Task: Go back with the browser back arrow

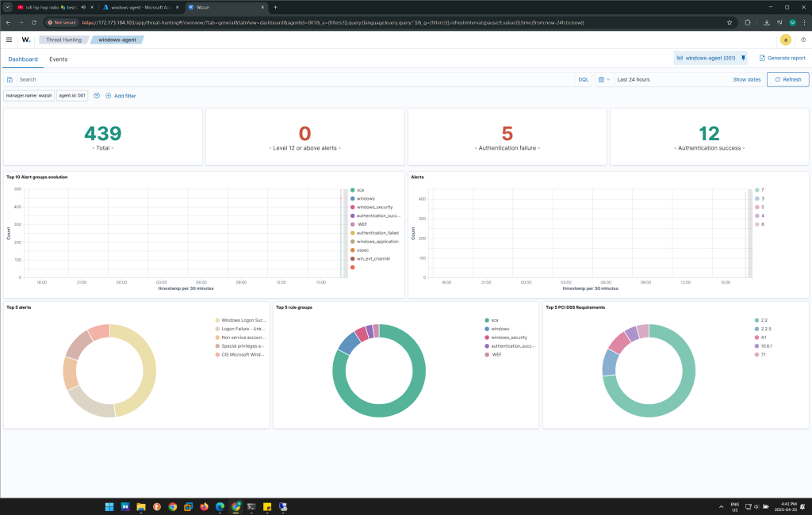Action: coord(8,23)
